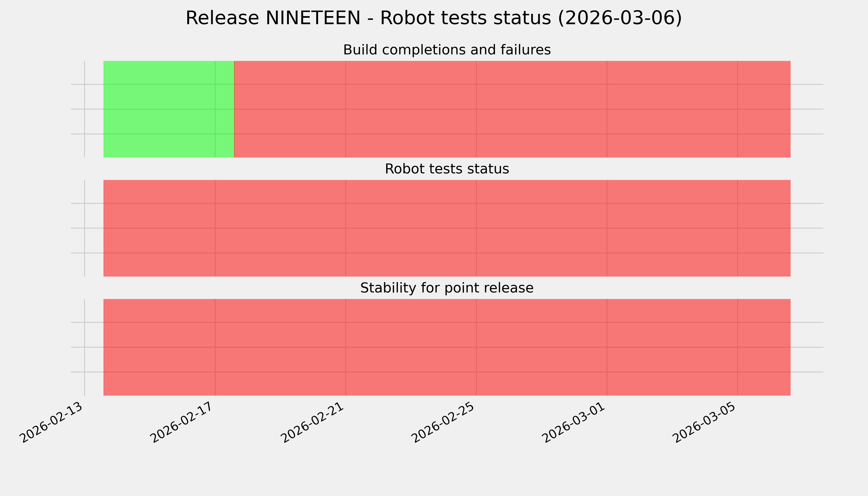The height and width of the screenshot is (496, 868).
Task: Click the red bar in the Stability chart
Action: (x=447, y=347)
